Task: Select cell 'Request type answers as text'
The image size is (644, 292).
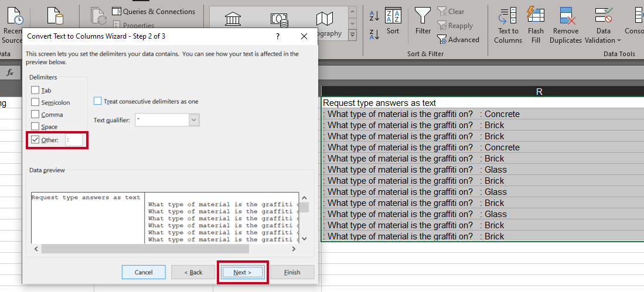Action: [483, 103]
